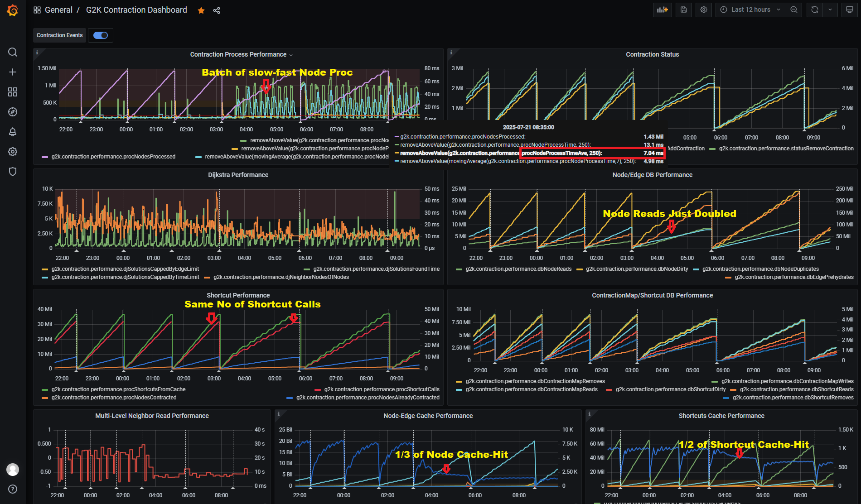
Task: Open Search in the left sidebar
Action: point(13,52)
